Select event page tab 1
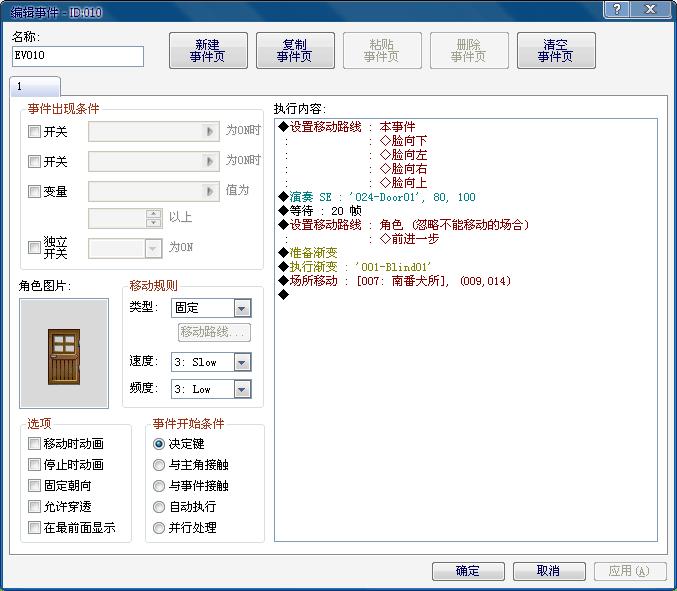This screenshot has width=677, height=591. pos(35,86)
